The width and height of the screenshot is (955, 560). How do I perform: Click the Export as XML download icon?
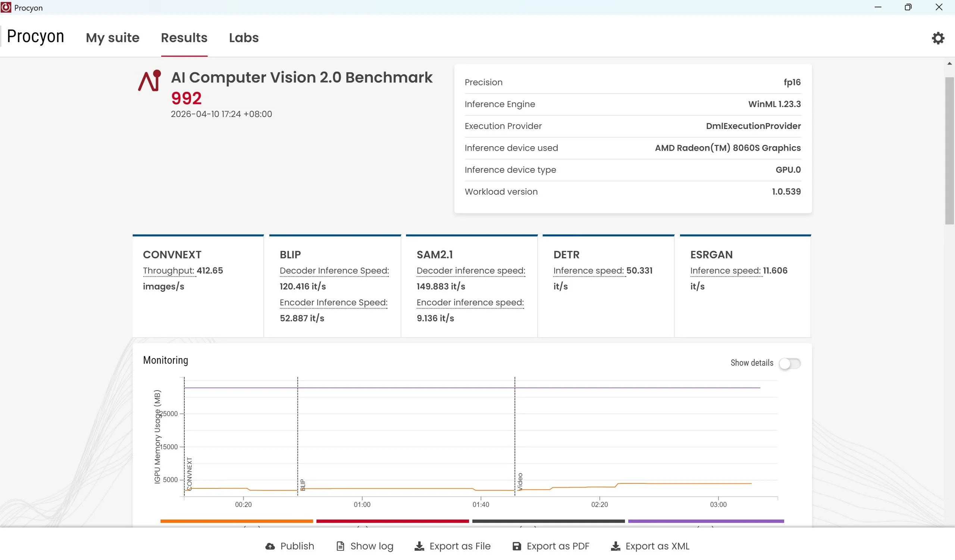point(616,546)
